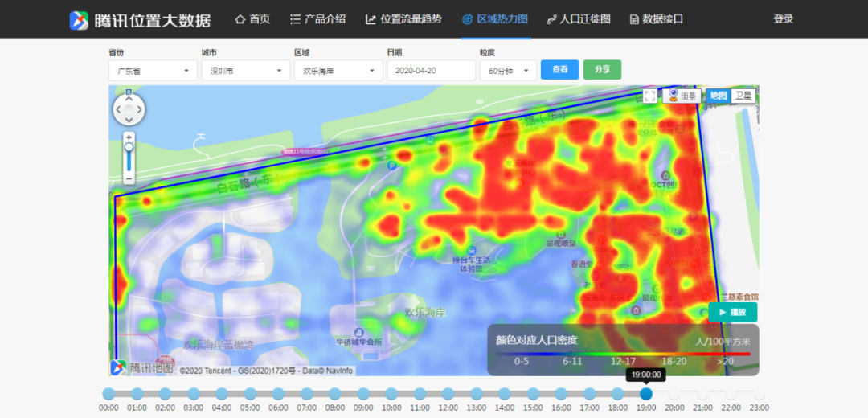Click the 登录 login link

(784, 19)
